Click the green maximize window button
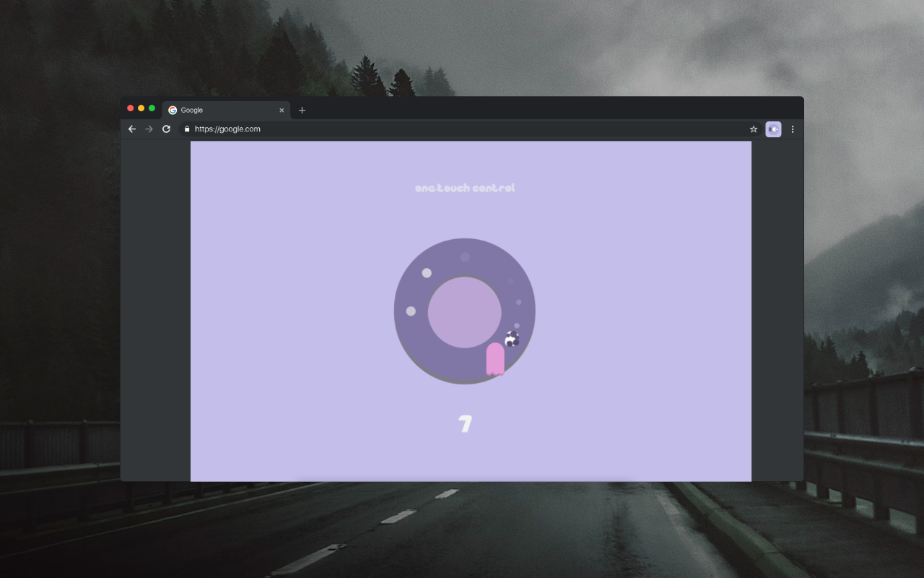Image resolution: width=924 pixels, height=578 pixels. click(x=152, y=108)
